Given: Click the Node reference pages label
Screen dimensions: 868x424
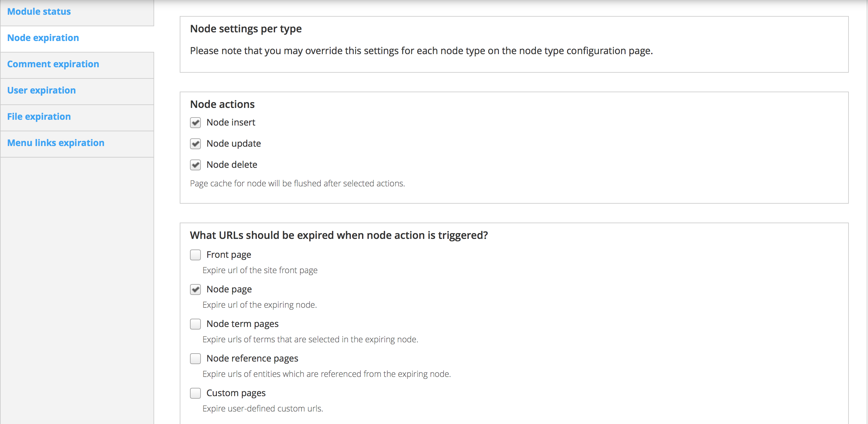Looking at the screenshot, I should pyautogui.click(x=252, y=358).
